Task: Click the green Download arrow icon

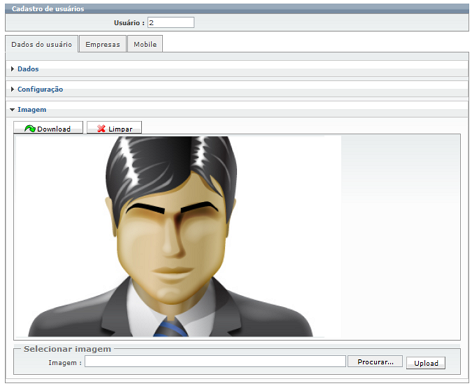Action: point(30,129)
